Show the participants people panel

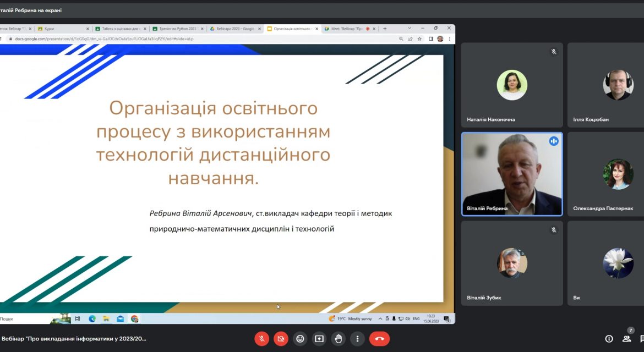[x=626, y=339]
